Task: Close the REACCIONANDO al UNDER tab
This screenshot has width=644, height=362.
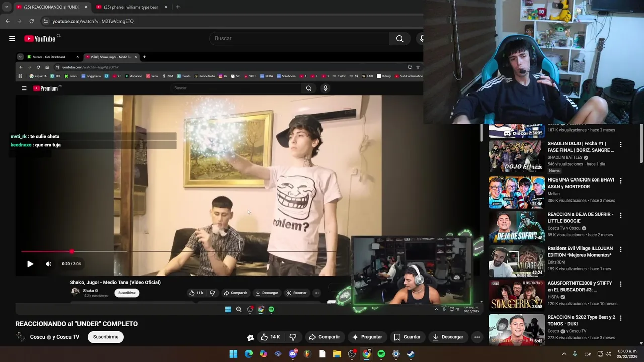Action: pyautogui.click(x=86, y=7)
